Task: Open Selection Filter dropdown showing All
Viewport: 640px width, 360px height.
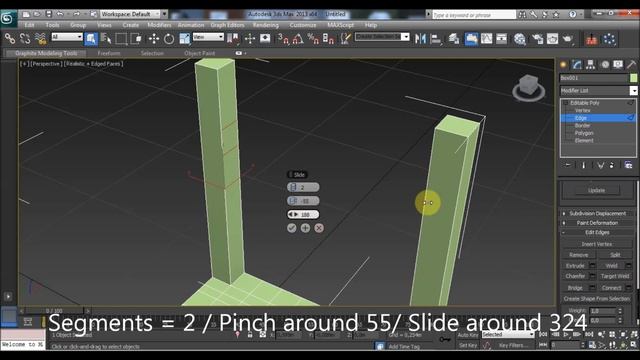Action: coord(67,37)
